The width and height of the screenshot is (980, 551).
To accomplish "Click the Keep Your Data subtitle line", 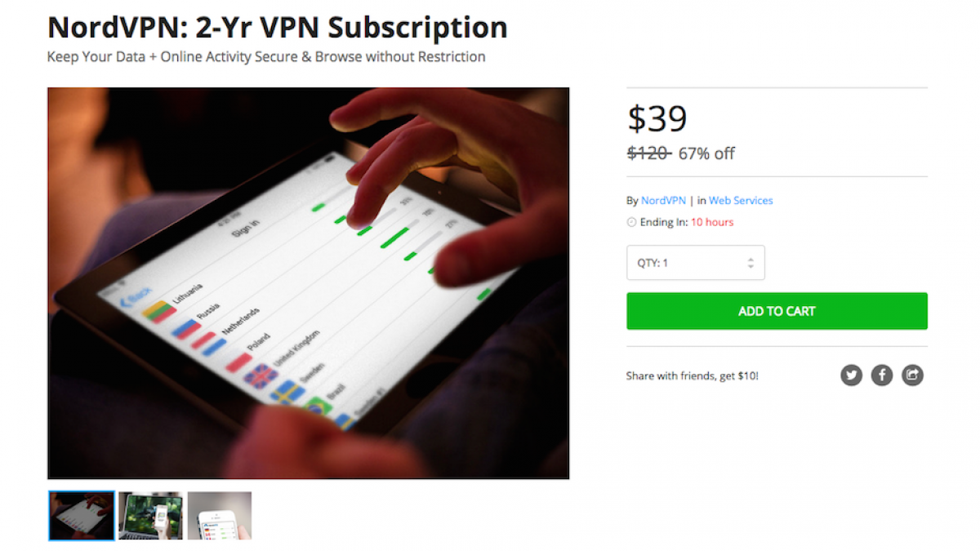I will 266,57.
